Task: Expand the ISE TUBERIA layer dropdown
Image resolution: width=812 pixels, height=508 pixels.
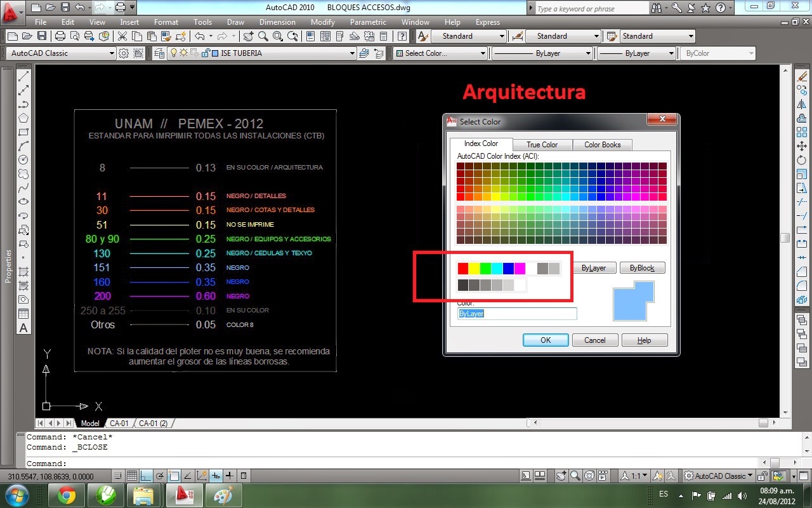Action: pyautogui.click(x=352, y=53)
